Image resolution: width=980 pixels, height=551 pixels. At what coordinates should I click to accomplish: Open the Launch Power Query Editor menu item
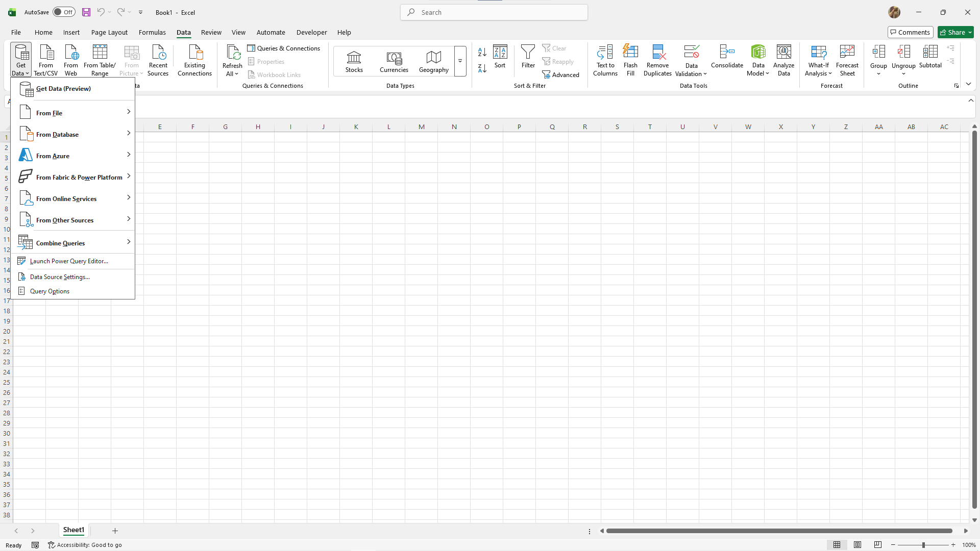pos(68,260)
